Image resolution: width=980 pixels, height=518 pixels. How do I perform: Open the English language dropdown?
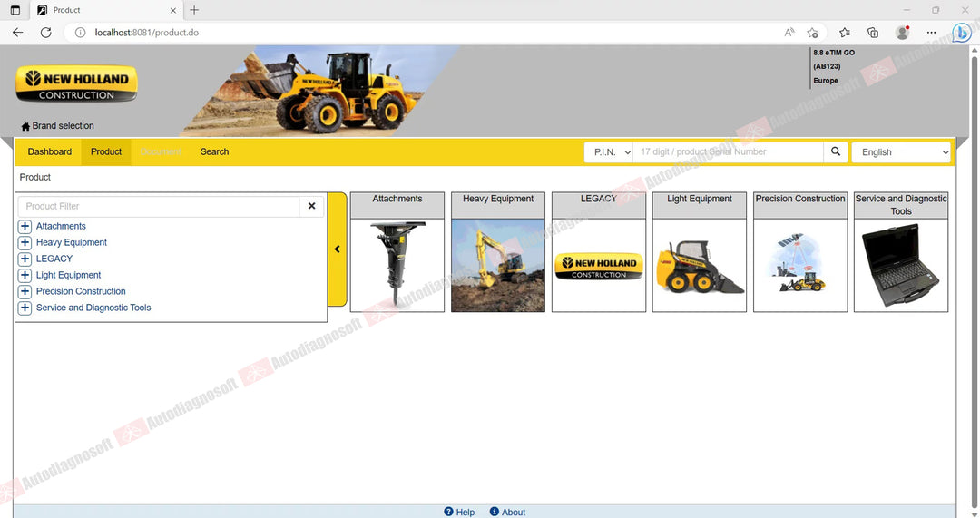pyautogui.click(x=901, y=151)
